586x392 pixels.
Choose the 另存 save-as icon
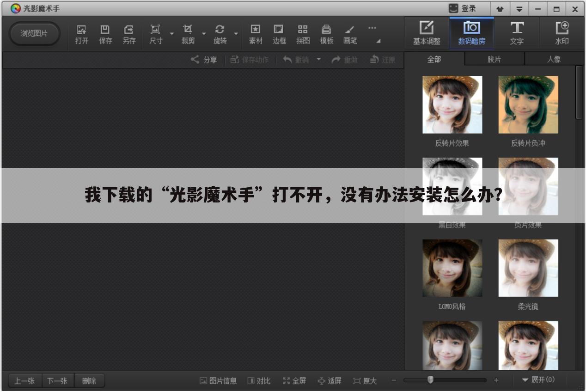click(129, 34)
